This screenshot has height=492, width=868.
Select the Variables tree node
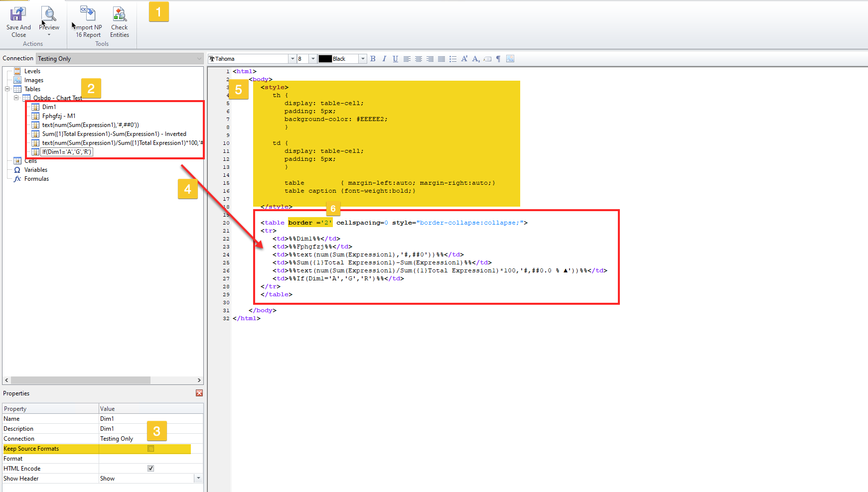[35, 170]
